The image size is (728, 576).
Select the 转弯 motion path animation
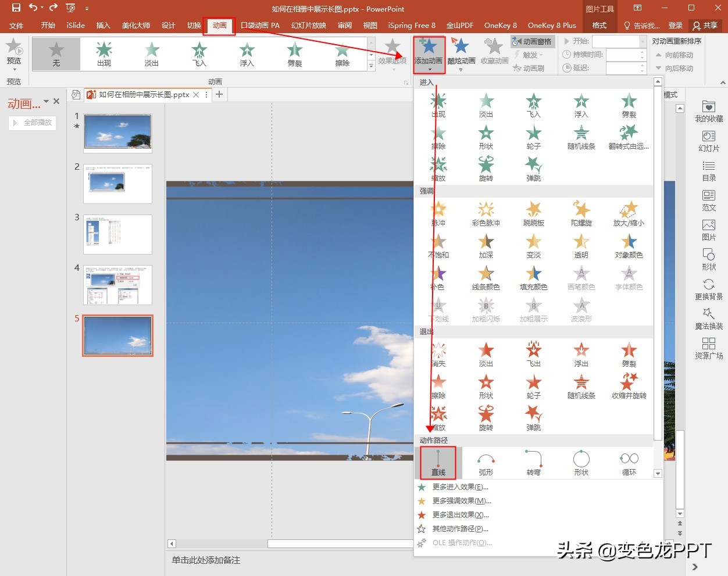tap(534, 463)
